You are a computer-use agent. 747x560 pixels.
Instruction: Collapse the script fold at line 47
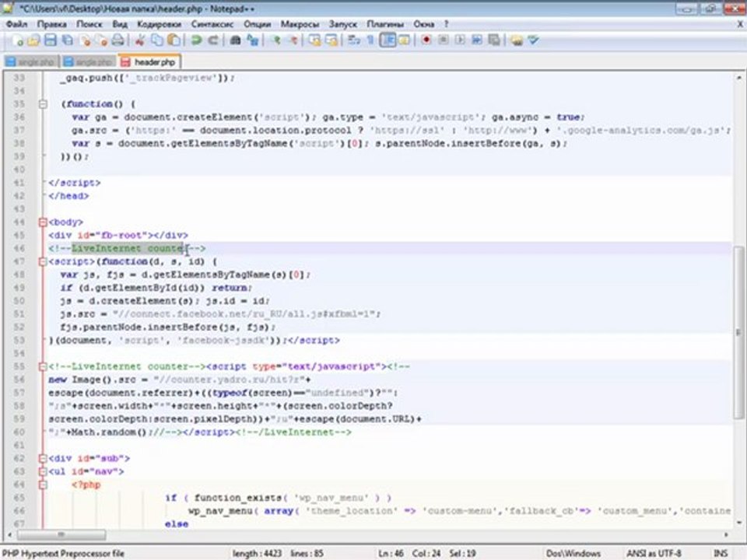pos(43,261)
